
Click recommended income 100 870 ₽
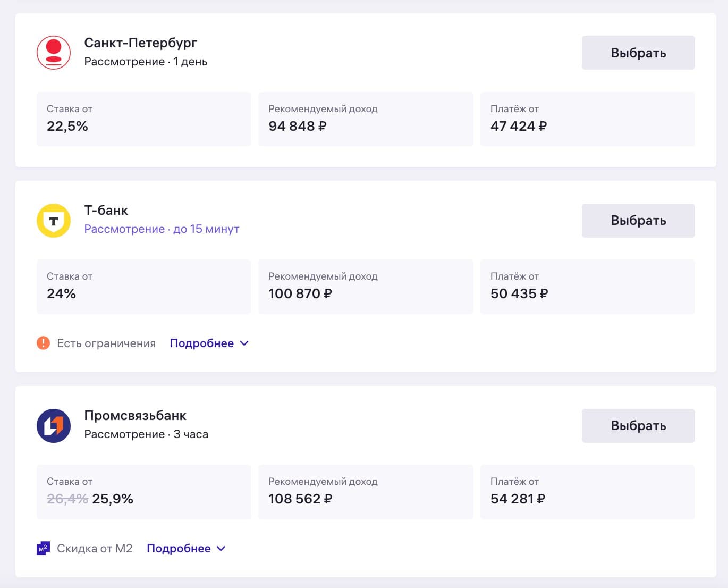[x=300, y=294]
